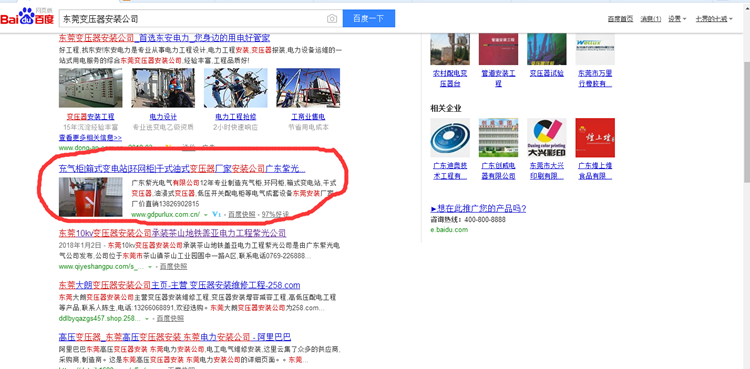Open image search via camera icon
The width and height of the screenshot is (750, 369).
pos(332,19)
